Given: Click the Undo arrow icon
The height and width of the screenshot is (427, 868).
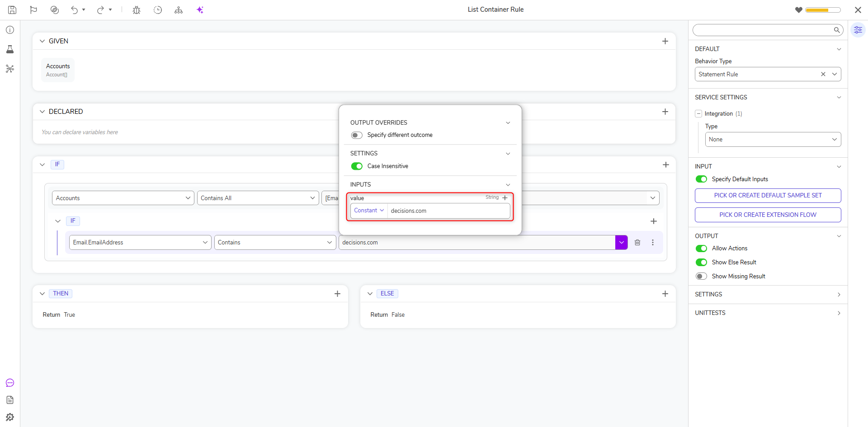Looking at the screenshot, I should point(75,9).
